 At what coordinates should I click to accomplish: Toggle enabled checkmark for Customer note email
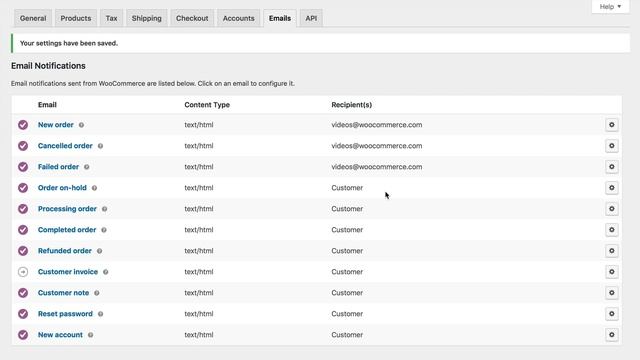[x=23, y=293]
